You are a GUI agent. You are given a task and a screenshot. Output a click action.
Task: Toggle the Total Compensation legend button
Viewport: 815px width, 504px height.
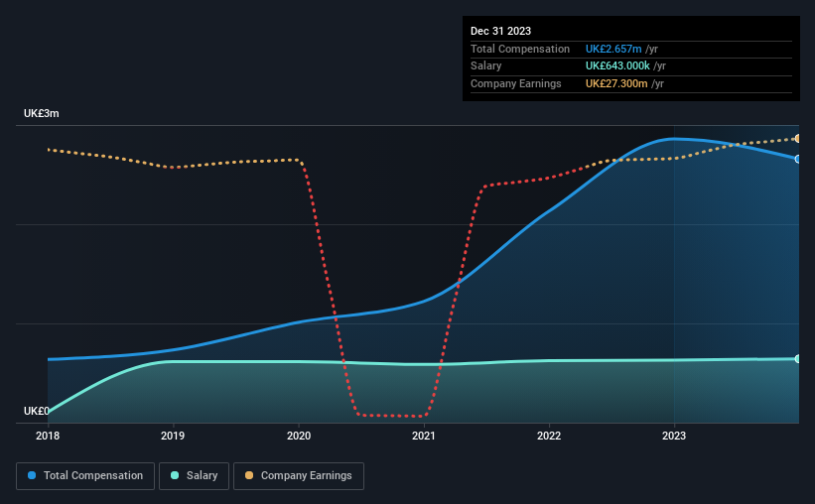point(85,476)
